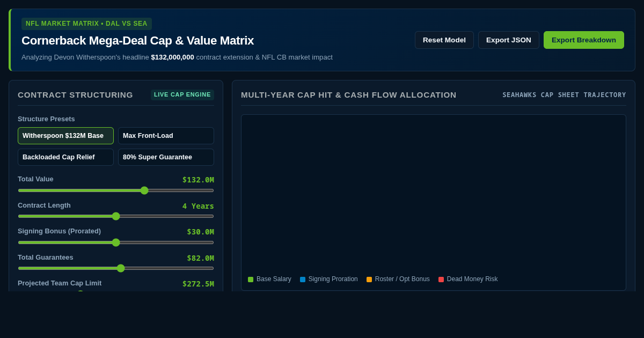Toggle the Dead Money Risk legend item
The width and height of the screenshot is (644, 338).
click(x=468, y=279)
